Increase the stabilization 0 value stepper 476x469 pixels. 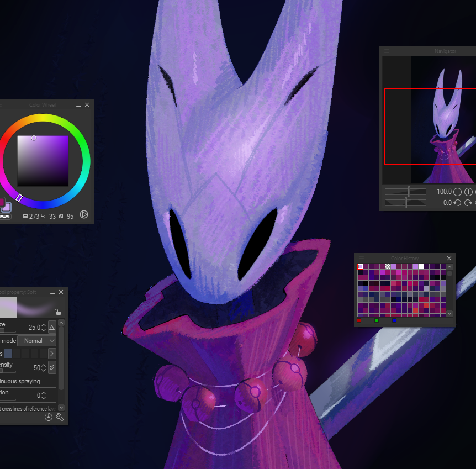point(44,393)
